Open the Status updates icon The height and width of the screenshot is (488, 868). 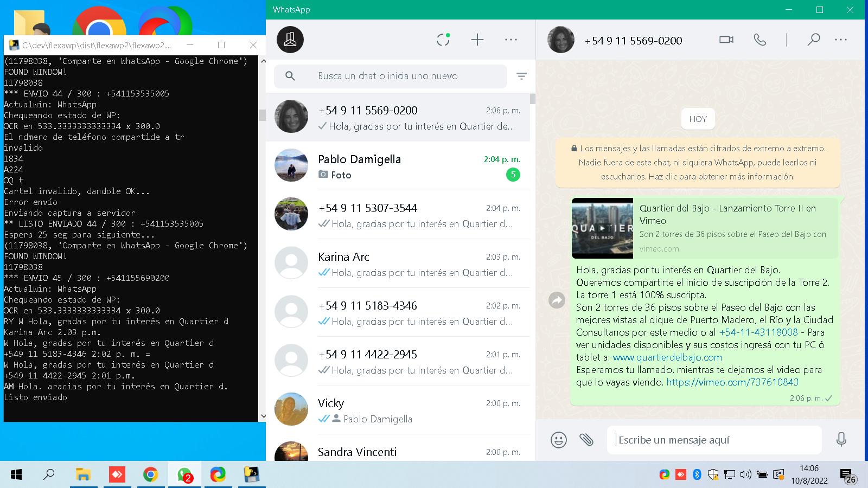(443, 40)
